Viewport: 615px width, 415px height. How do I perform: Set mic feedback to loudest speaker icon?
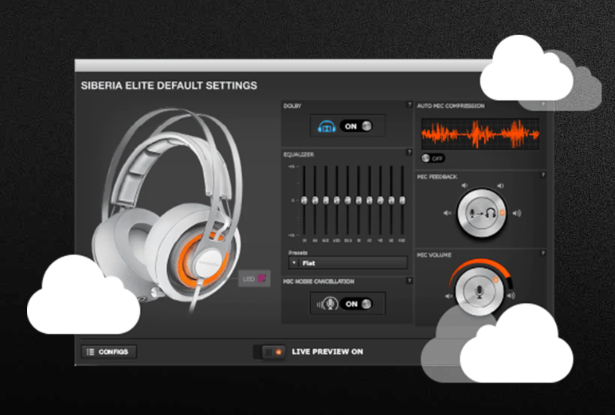coord(517,213)
